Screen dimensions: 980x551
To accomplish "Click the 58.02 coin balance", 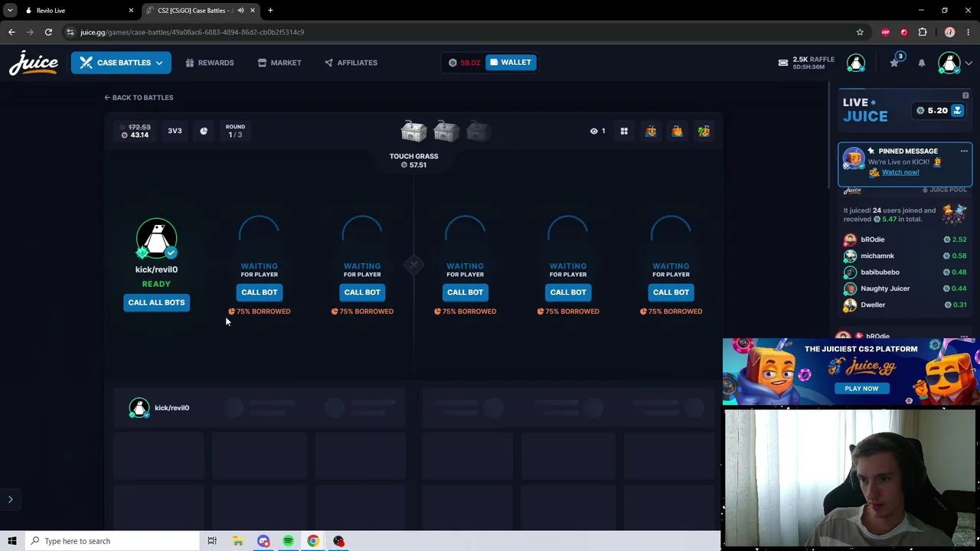I will pos(464,63).
